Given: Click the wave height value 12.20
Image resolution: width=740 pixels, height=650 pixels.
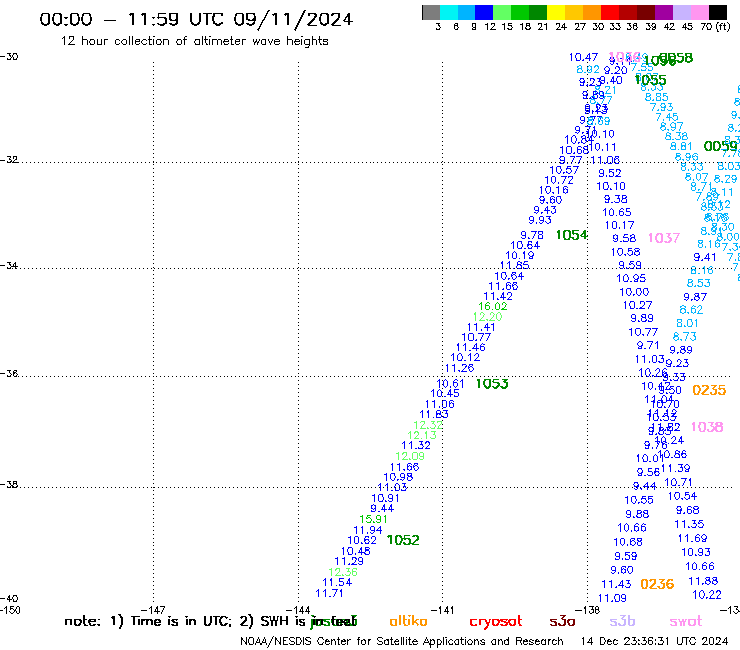Looking at the screenshot, I should (x=487, y=317).
